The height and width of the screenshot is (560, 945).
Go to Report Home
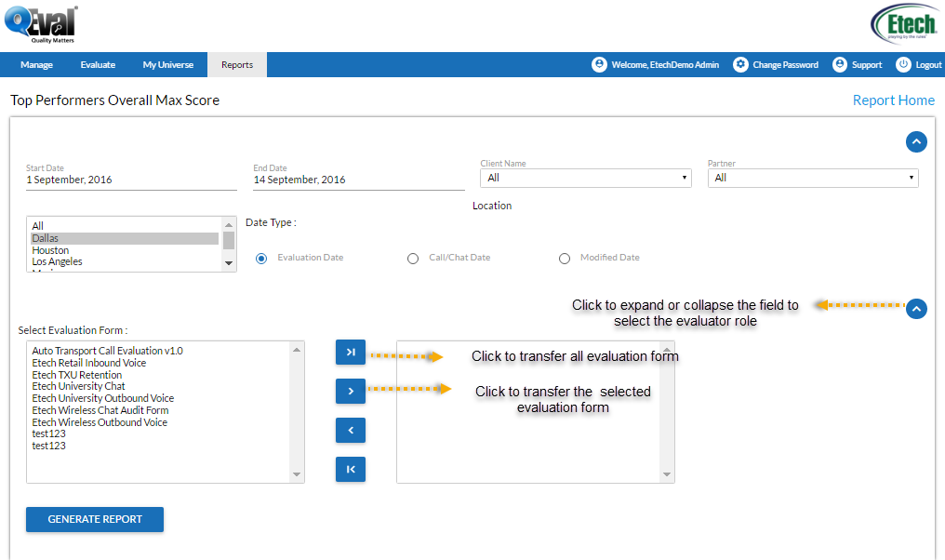[x=893, y=100]
